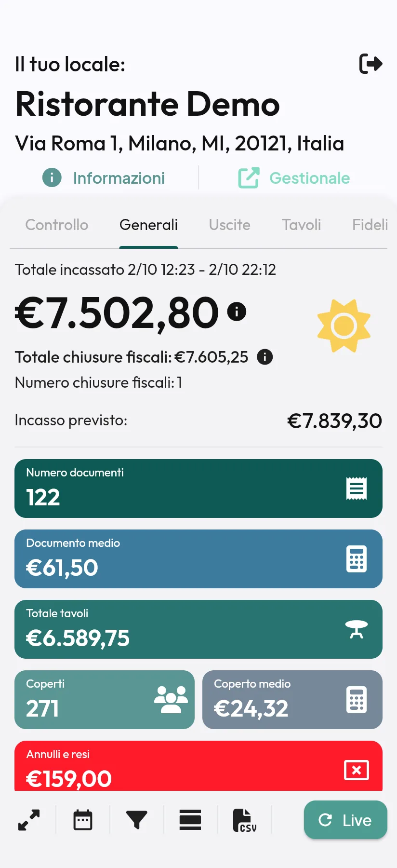Open the Totale tavoli card
The width and height of the screenshot is (397, 868).
(x=198, y=629)
